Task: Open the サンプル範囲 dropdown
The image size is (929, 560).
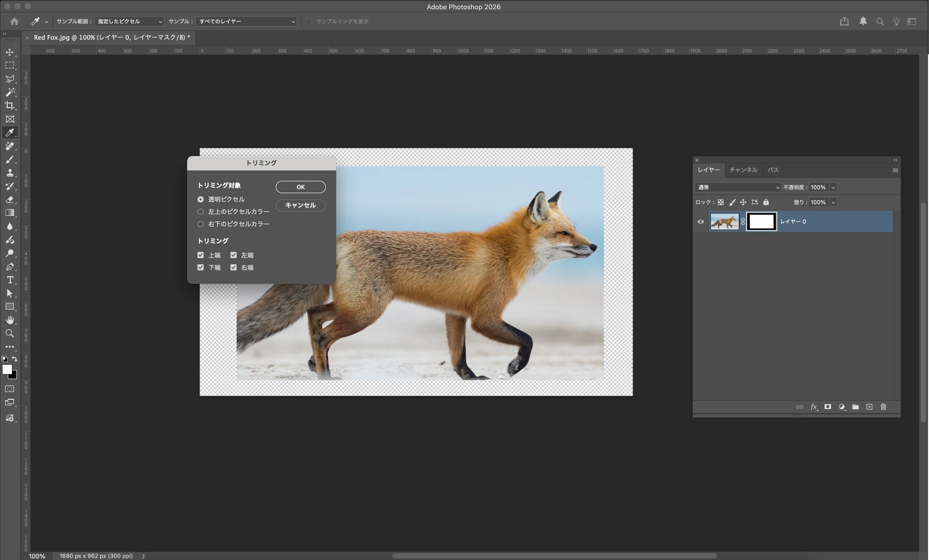Action: click(129, 22)
